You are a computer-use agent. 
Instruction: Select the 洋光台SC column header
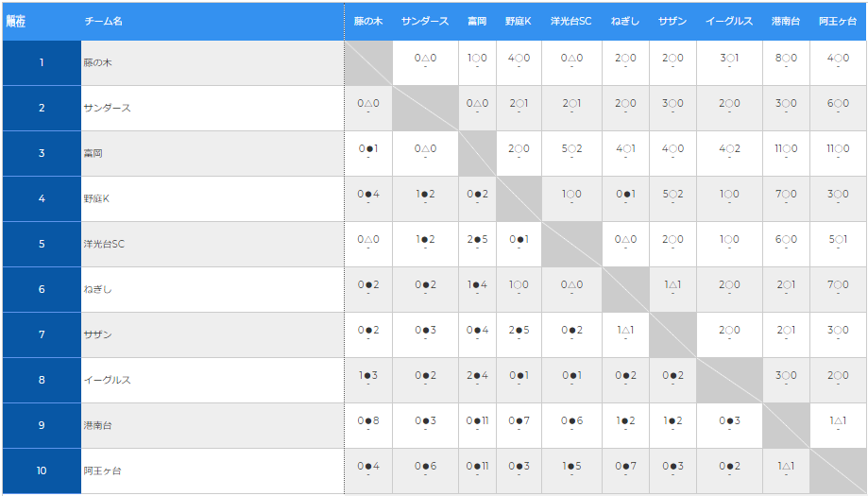click(570, 20)
